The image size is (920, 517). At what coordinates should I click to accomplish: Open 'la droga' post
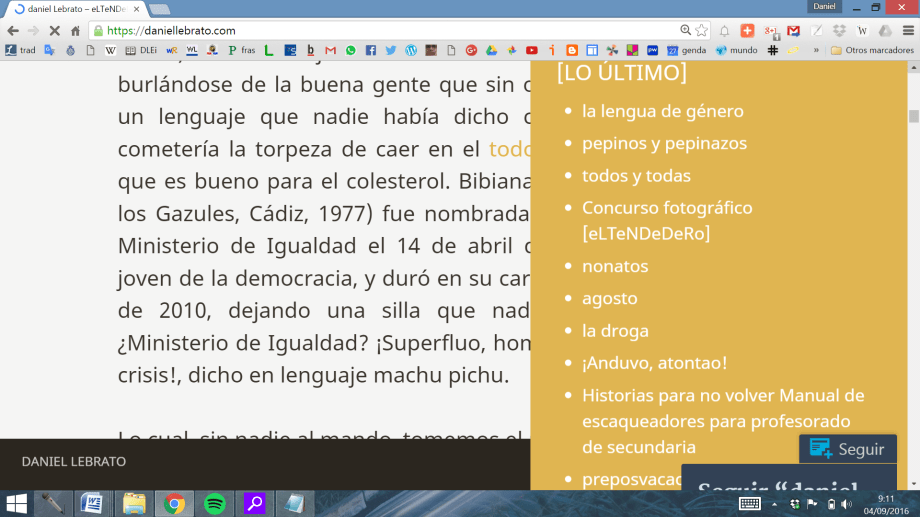(615, 330)
